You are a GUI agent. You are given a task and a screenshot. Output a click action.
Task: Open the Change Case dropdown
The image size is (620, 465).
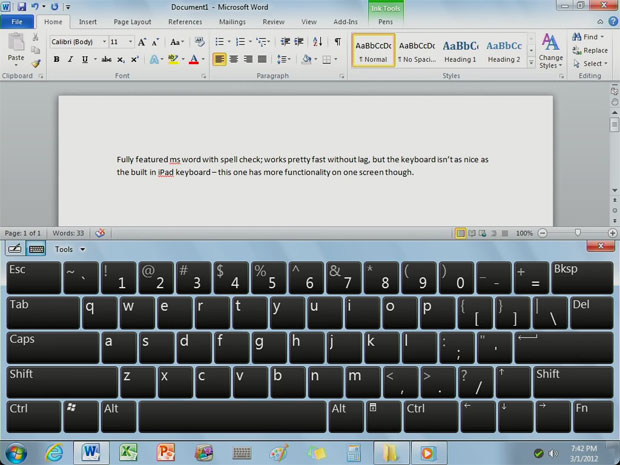coord(177,42)
